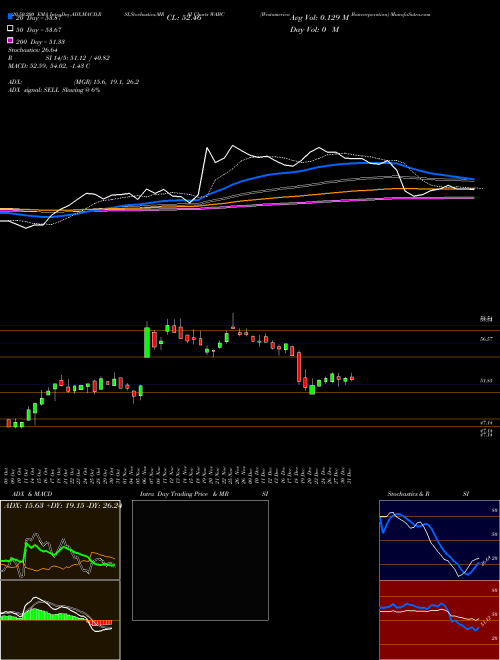Click the 'CL: 52.46' closing price value
The height and width of the screenshot is (660, 500).
184,18
